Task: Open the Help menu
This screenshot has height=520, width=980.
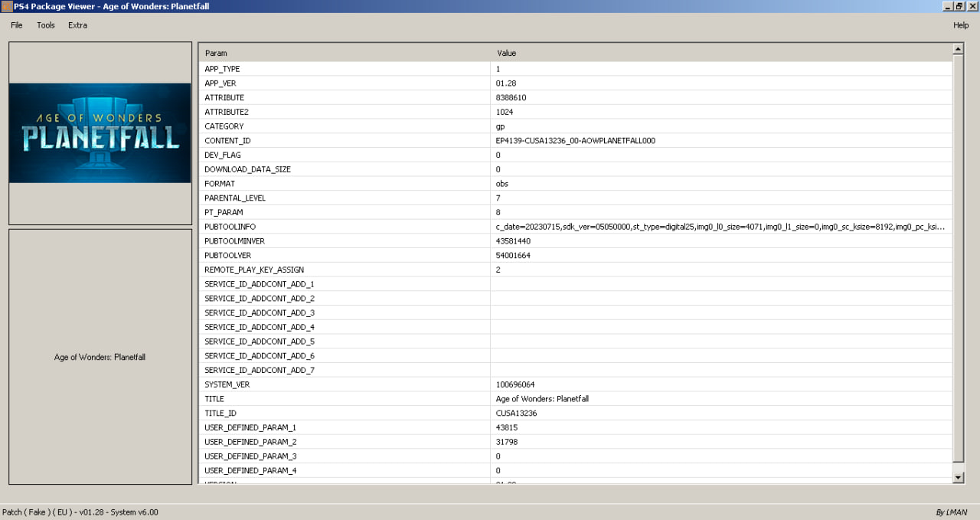Action: tap(961, 25)
